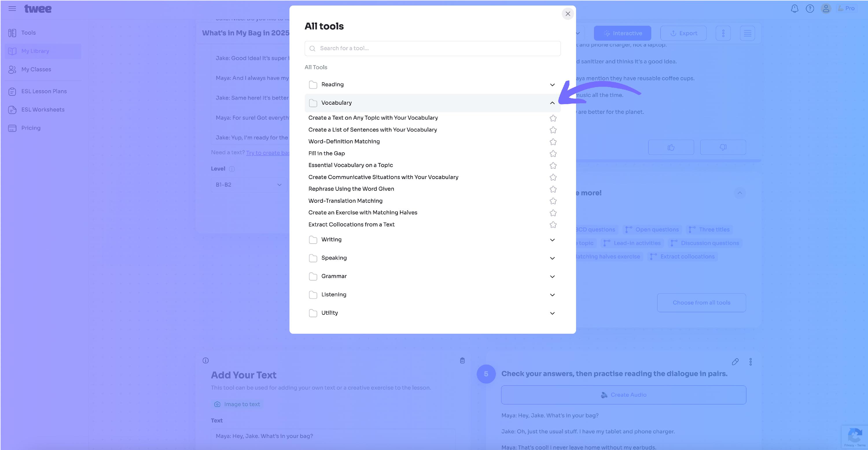Click the Pro badge

tap(846, 8)
